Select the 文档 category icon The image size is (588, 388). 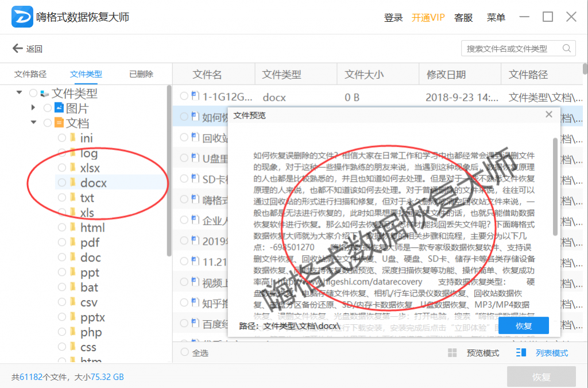[59, 122]
